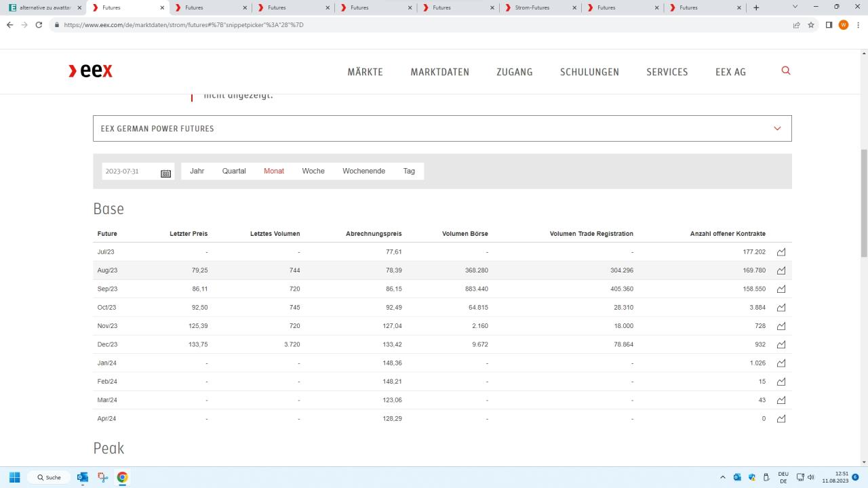Viewport: 868px width, 488px height.
Task: Open chart icon for Nov/23 row
Action: 781,326
